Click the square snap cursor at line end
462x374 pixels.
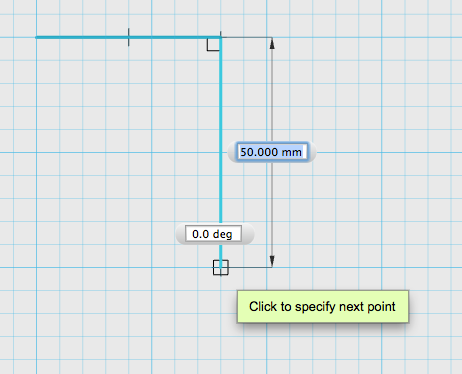point(221,267)
